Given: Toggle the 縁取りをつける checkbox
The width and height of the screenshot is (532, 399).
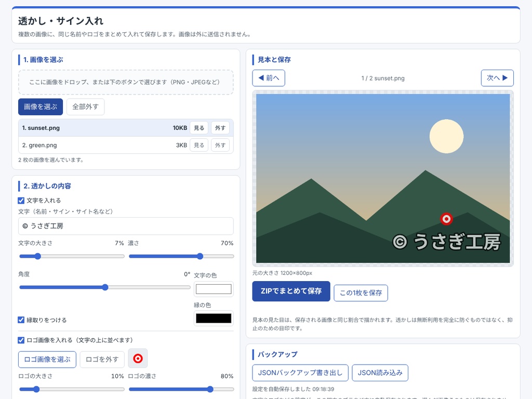Looking at the screenshot, I should tap(21, 320).
